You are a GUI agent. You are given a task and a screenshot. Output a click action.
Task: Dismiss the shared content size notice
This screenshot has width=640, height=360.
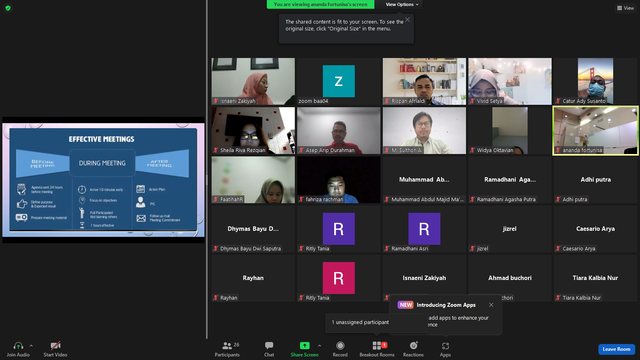(x=407, y=20)
